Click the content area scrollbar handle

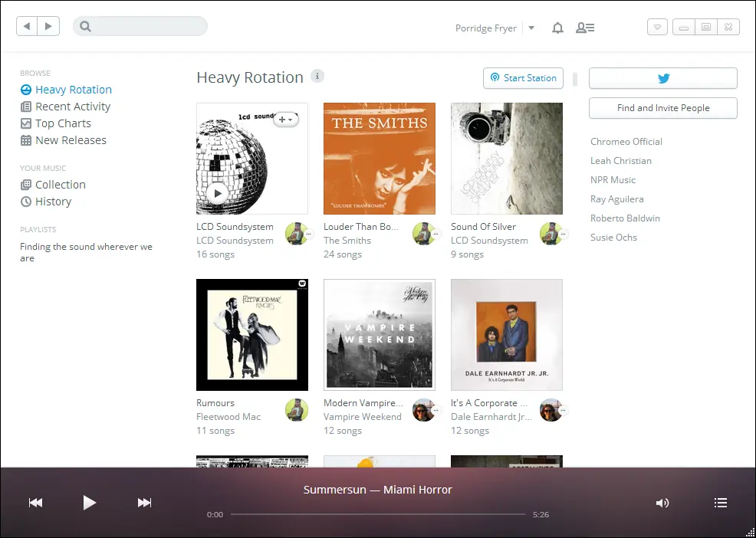pyautogui.click(x=575, y=79)
